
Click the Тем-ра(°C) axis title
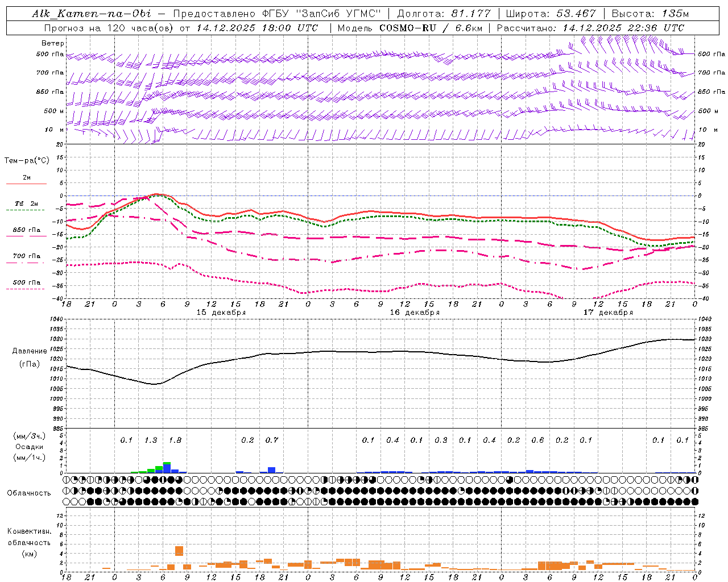click(x=27, y=161)
